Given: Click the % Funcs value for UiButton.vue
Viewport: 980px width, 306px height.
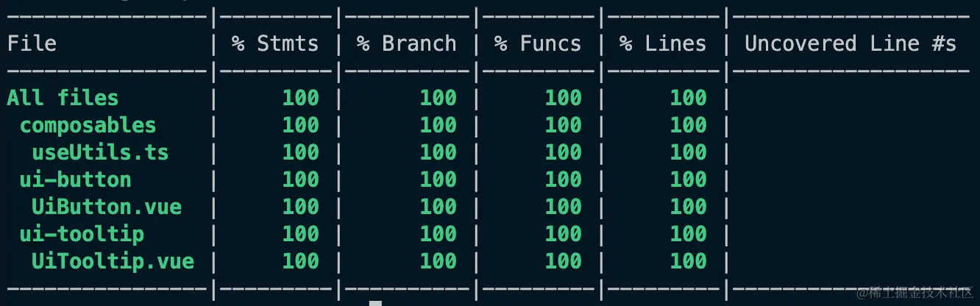Looking at the screenshot, I should pyautogui.click(x=564, y=207).
